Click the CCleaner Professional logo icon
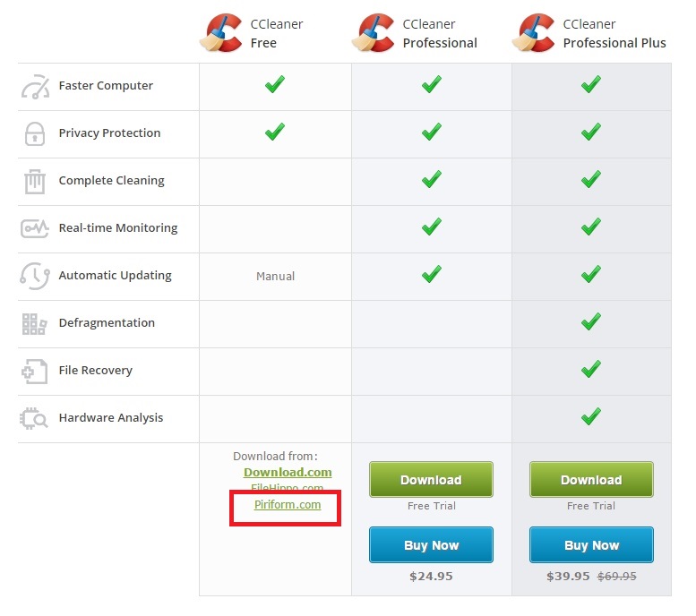Screen dimensions: 696x616 coord(373,33)
